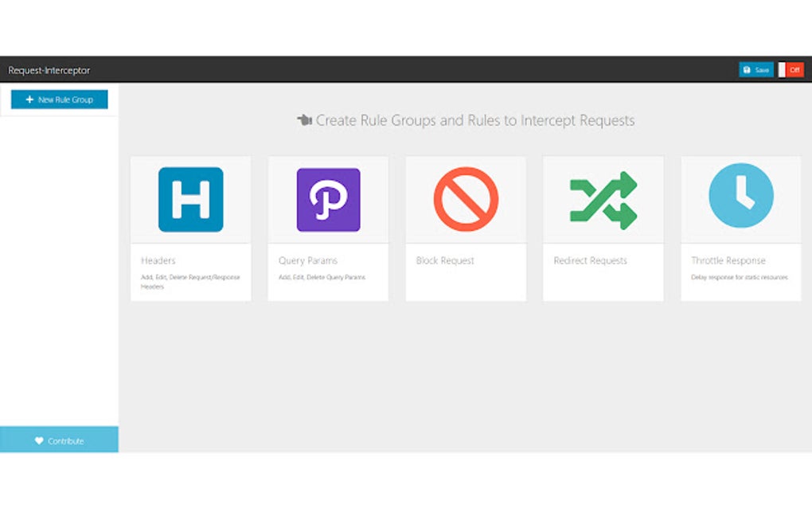Screen dimensions: 812x508
Task: Click the purple Query Params P icon
Action: [x=327, y=199]
